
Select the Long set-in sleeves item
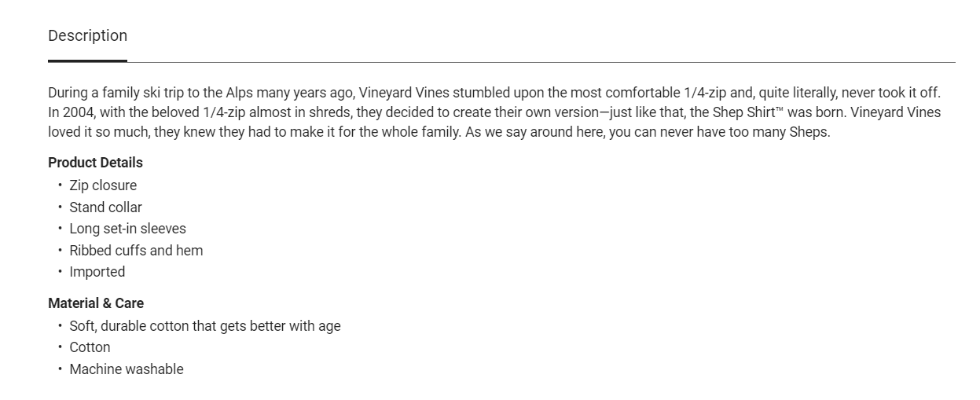tap(127, 229)
